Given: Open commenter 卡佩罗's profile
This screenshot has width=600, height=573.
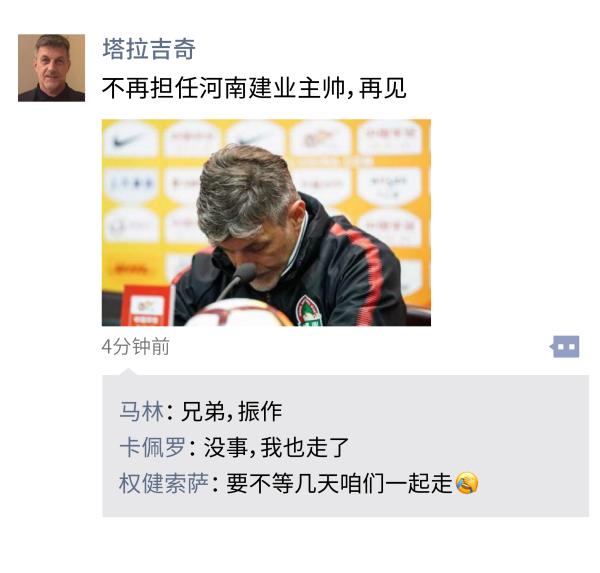Looking at the screenshot, I should point(152,447).
